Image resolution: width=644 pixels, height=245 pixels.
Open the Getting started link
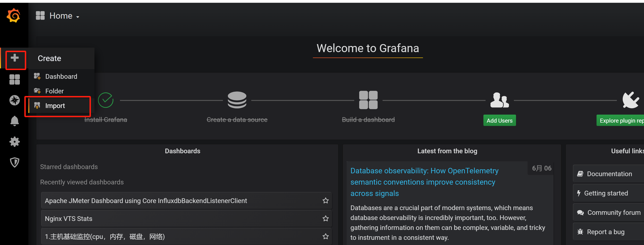(609, 193)
